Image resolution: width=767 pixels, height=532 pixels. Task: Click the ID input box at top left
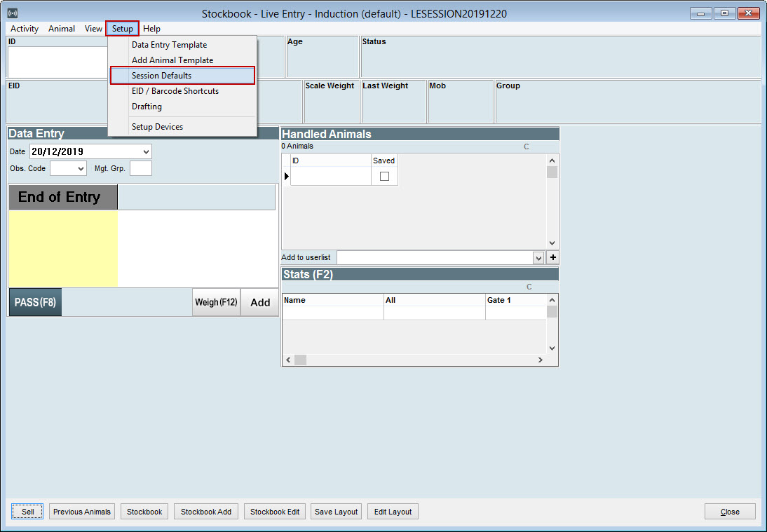pos(57,62)
